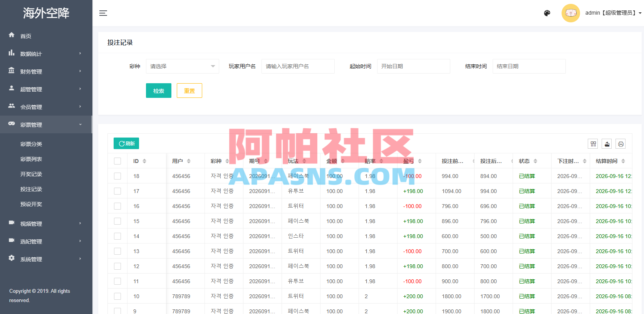Collapse the 彩票管理 menu chevron
The image size is (644, 314).
[x=80, y=124]
